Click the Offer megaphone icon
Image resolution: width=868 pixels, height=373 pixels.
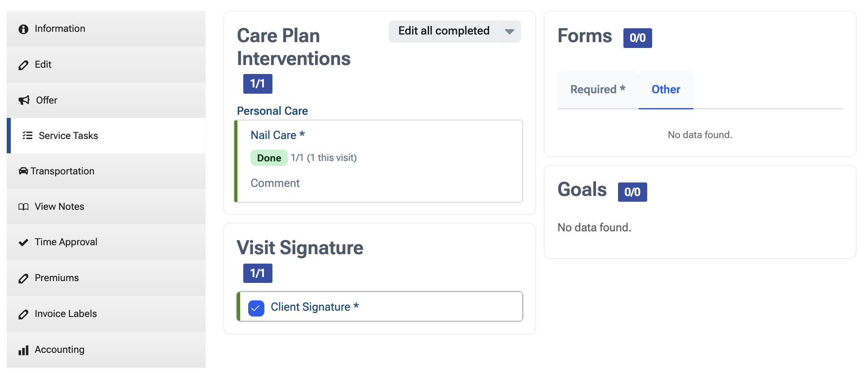tap(24, 100)
